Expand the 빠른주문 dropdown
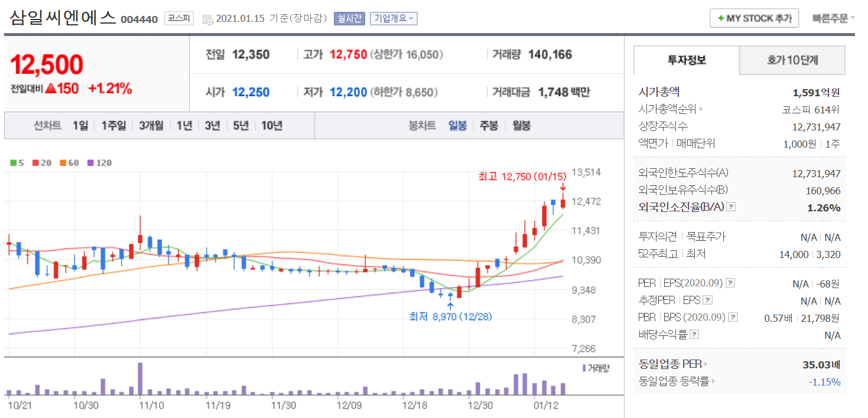Image resolution: width=868 pixels, height=418 pixels. click(833, 18)
